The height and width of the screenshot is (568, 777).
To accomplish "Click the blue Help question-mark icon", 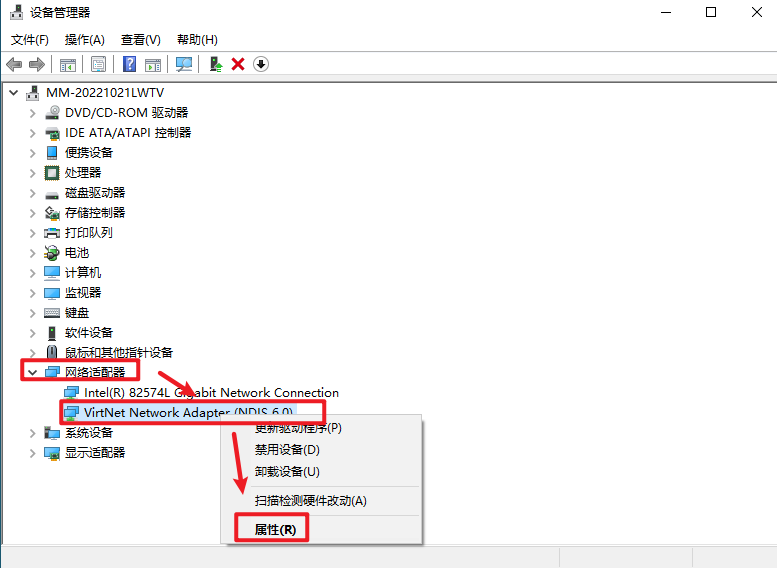I will [x=129, y=64].
